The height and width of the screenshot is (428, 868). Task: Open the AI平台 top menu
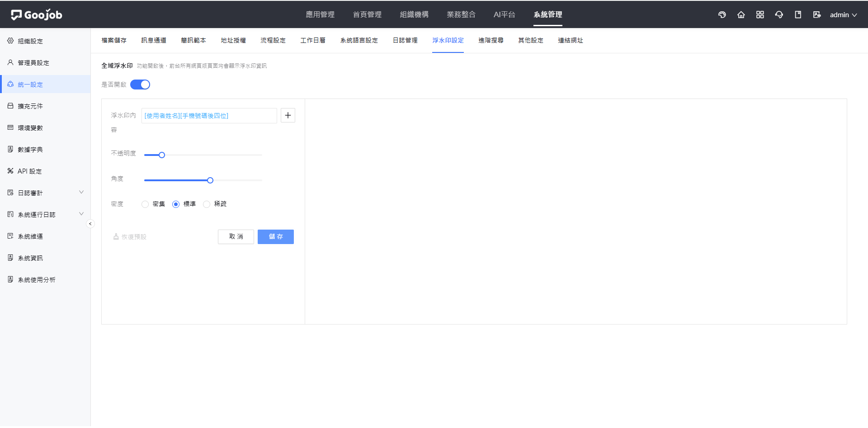pyautogui.click(x=505, y=14)
